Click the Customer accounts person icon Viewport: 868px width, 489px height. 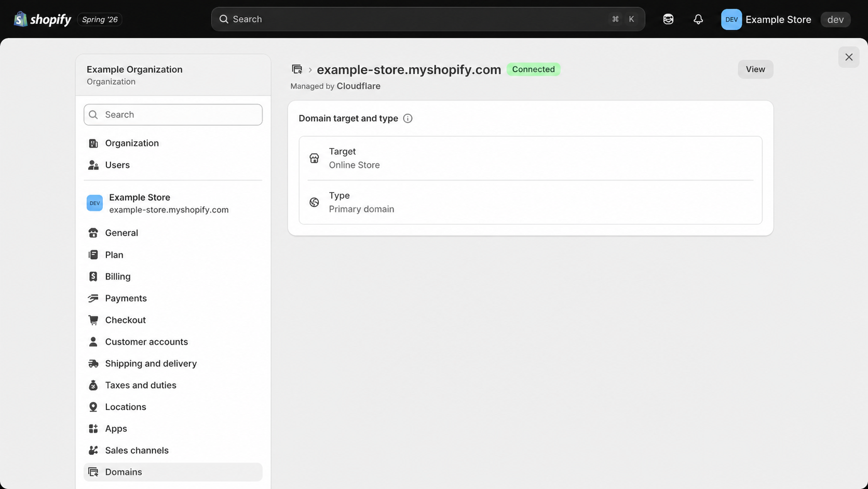(93, 342)
